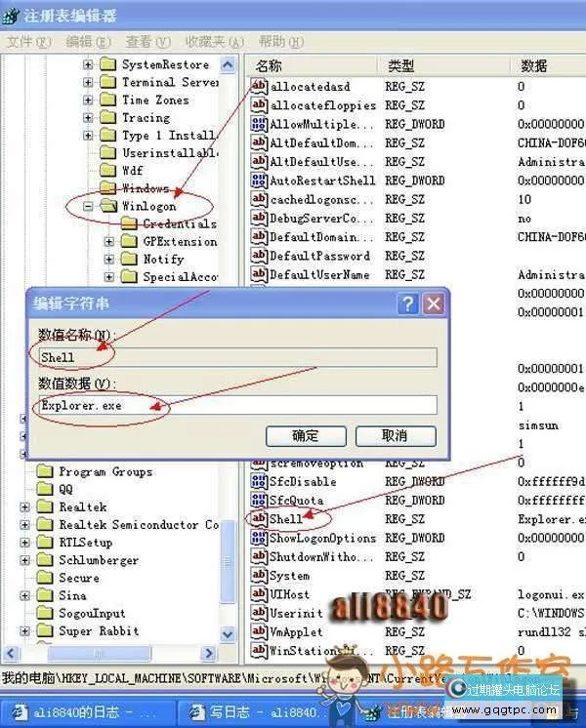586x728 pixels.
Task: Click the help question mark in edit string dialog
Action: click(408, 304)
